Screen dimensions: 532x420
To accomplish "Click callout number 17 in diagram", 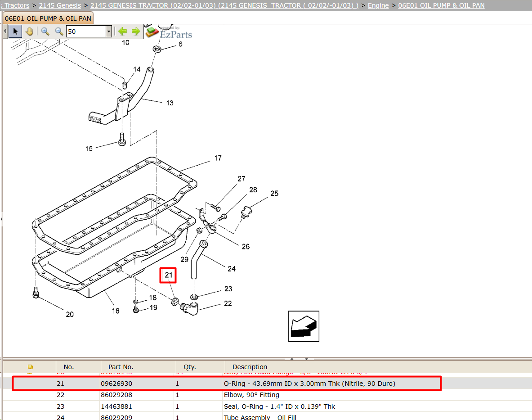I will coord(218,158).
